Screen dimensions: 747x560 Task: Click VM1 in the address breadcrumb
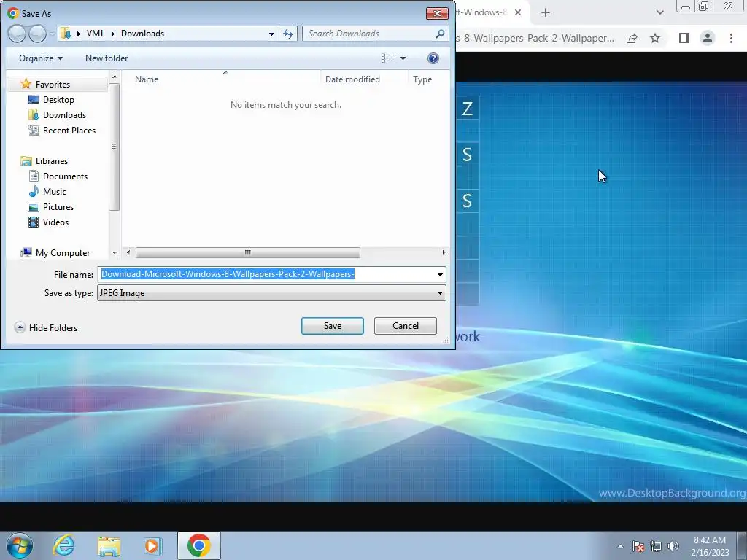tap(95, 34)
